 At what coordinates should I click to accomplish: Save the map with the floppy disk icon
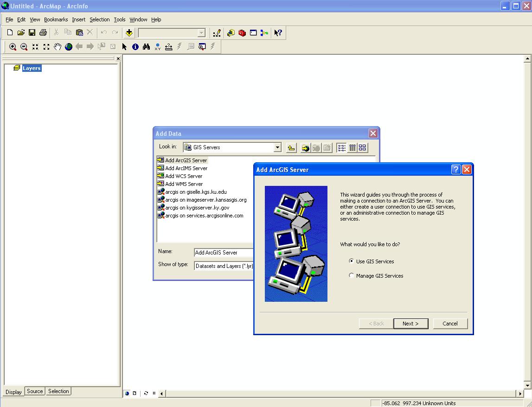click(32, 32)
